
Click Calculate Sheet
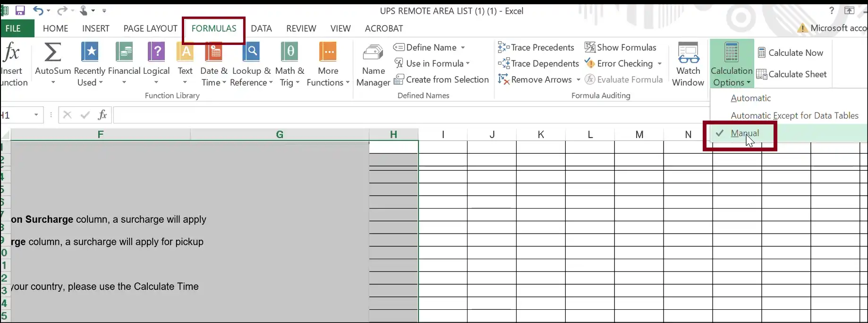pos(791,74)
